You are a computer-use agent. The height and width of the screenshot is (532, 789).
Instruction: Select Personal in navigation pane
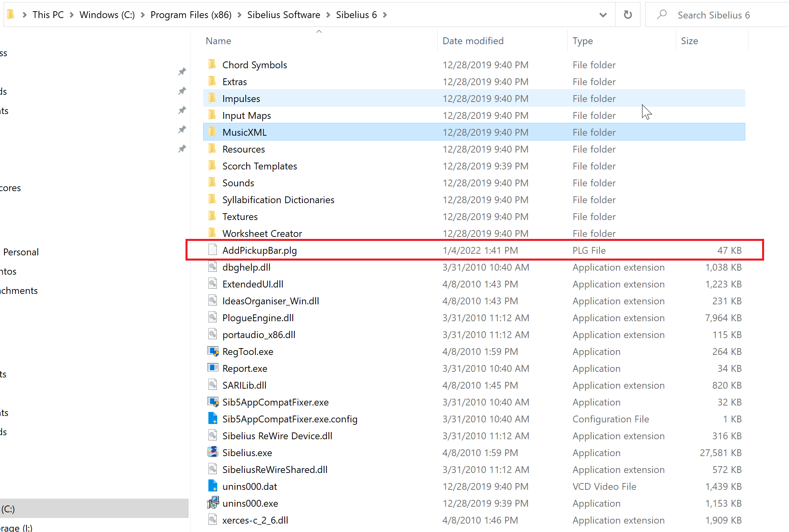click(21, 252)
